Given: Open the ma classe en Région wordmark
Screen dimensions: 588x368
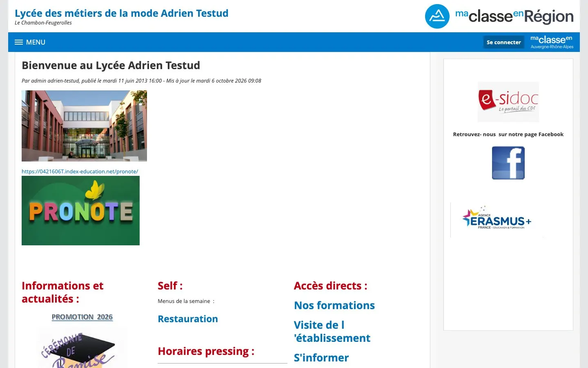Looking at the screenshot, I should [514, 16].
